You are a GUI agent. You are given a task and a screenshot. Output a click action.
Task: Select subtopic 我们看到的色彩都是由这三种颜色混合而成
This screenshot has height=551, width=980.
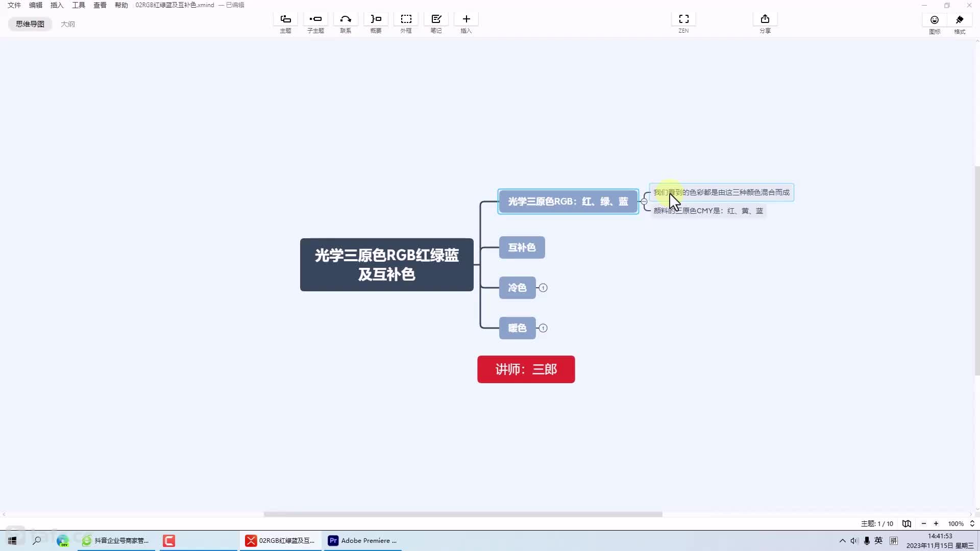pos(722,192)
